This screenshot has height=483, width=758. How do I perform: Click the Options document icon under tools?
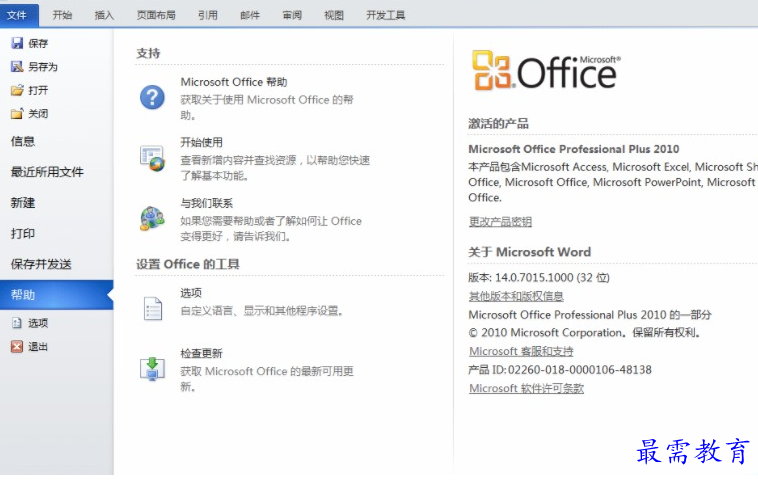click(x=153, y=308)
